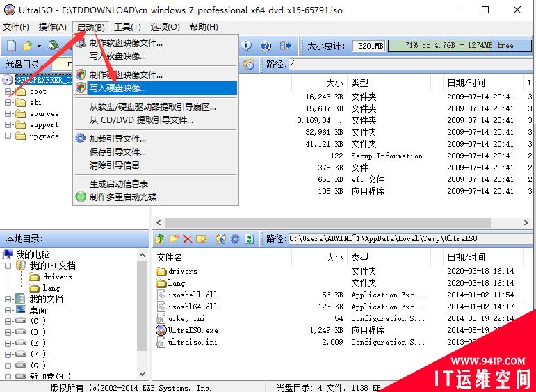Viewport: 536px width, 392px height.
Task: Open the dropdown arrow beside Open icon
Action: [39, 46]
